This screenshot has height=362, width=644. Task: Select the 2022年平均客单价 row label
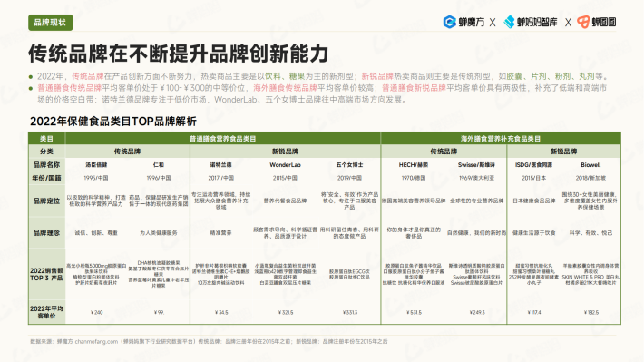coord(46,312)
